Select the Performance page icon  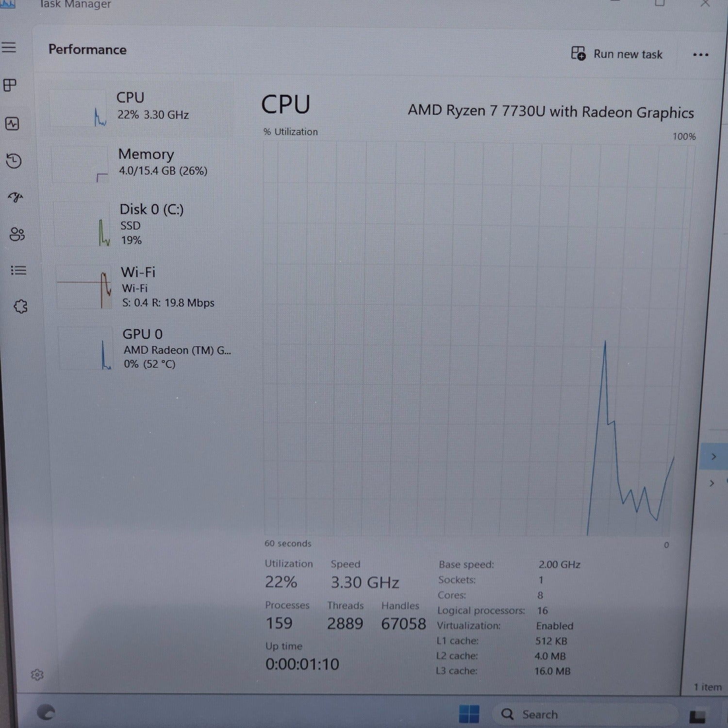[x=12, y=124]
